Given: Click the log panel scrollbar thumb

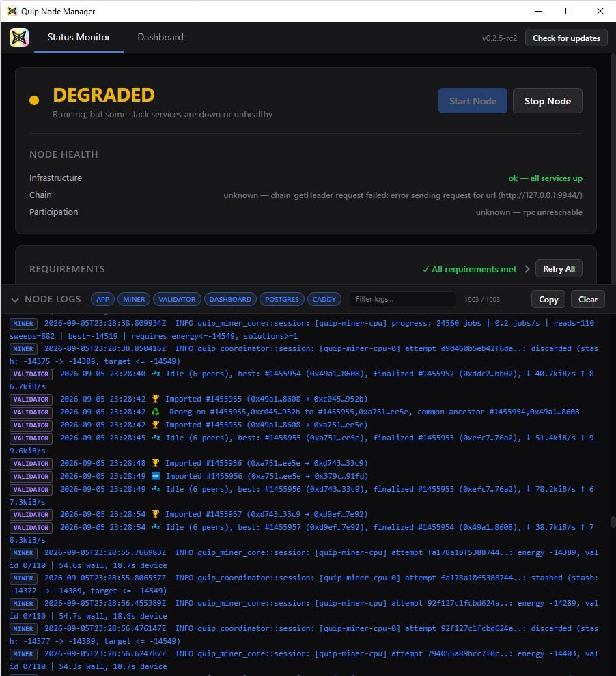Looking at the screenshot, I should [x=613, y=522].
